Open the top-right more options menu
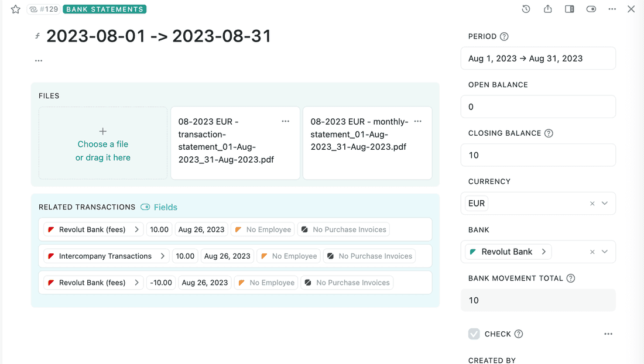This screenshot has width=644, height=364. click(x=612, y=9)
